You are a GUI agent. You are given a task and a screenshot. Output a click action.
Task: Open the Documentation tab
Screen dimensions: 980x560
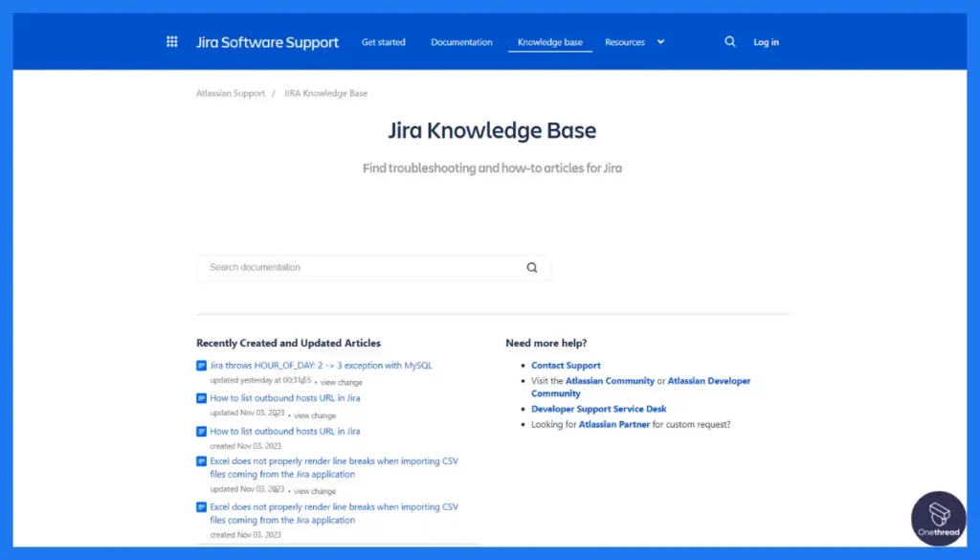coord(461,42)
